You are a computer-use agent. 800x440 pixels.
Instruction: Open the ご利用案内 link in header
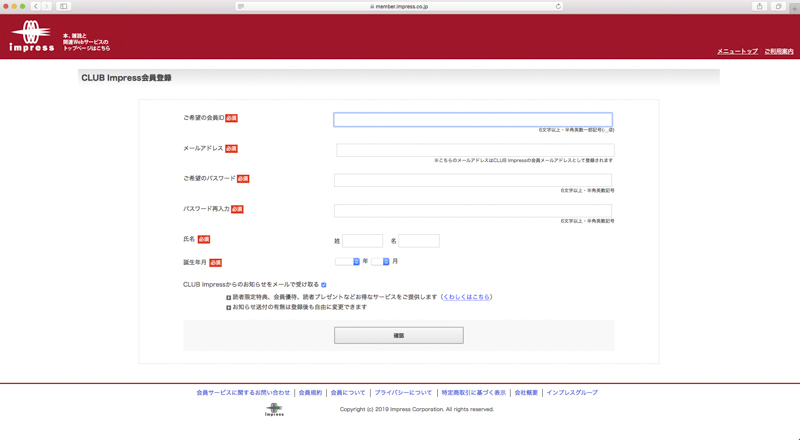coord(779,52)
